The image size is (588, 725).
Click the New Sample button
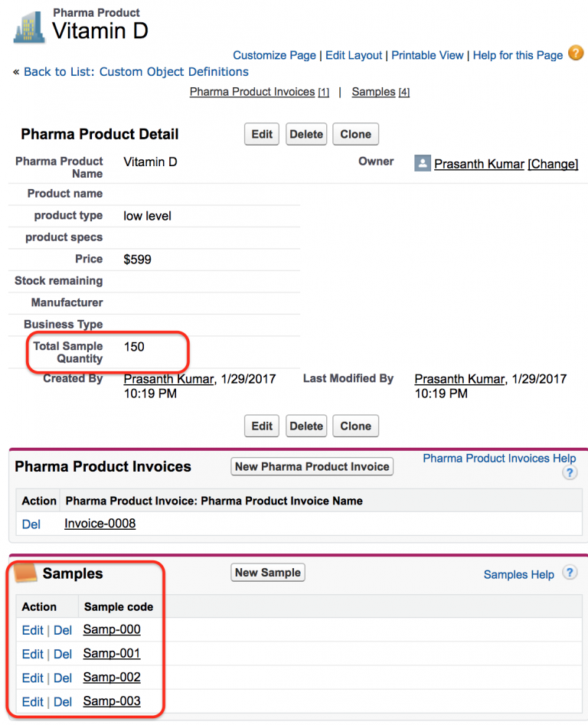coord(268,573)
